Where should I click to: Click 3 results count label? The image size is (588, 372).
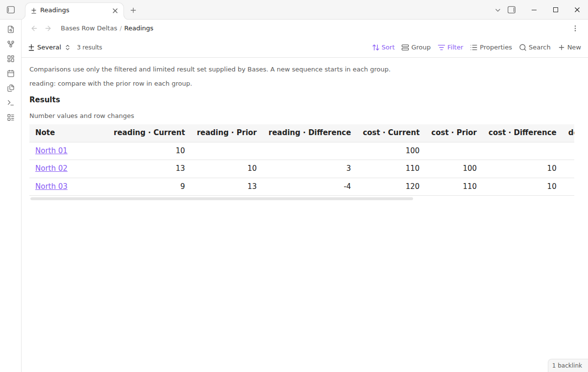90,47
